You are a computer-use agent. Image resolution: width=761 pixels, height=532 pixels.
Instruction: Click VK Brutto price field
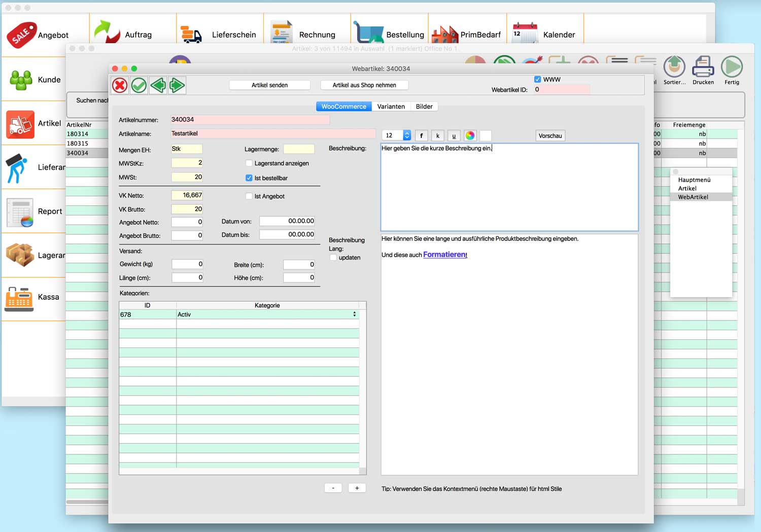pyautogui.click(x=187, y=209)
